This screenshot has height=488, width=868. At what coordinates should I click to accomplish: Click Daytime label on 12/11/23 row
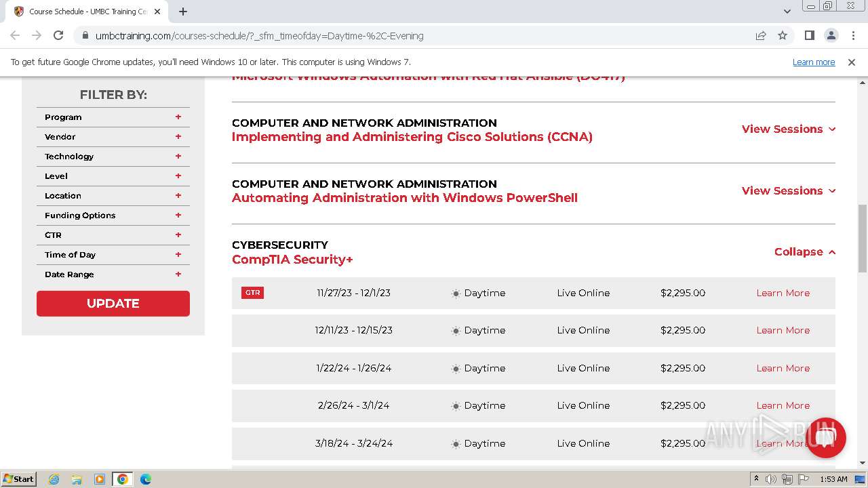[485, 330]
